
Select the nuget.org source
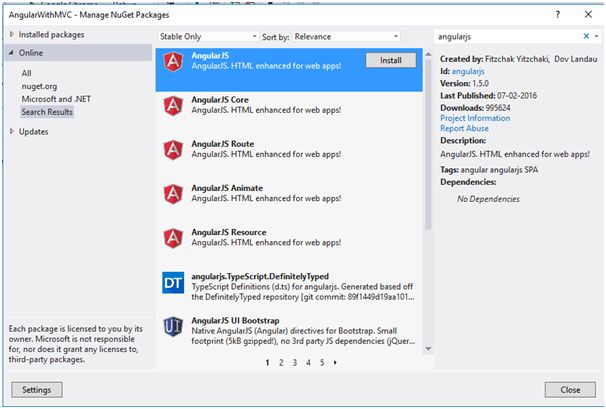[x=39, y=86]
